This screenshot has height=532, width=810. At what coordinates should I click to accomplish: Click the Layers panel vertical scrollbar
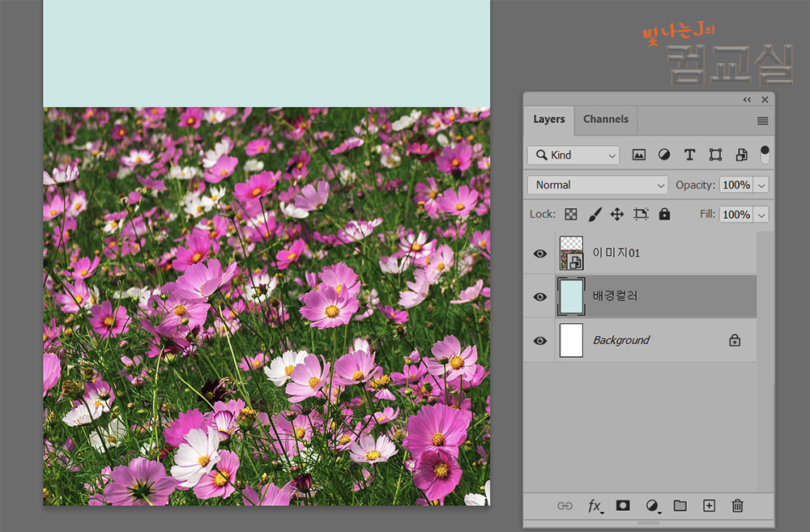click(x=765, y=362)
